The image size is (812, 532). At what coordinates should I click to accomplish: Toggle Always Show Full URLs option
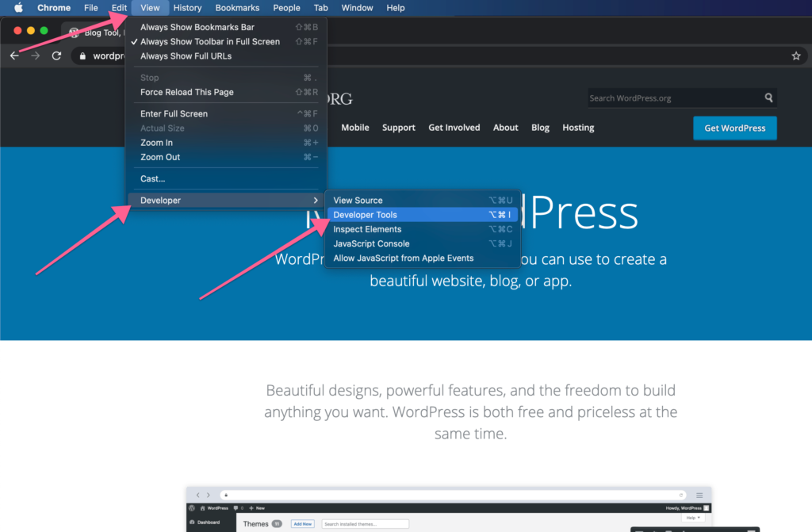pos(186,56)
